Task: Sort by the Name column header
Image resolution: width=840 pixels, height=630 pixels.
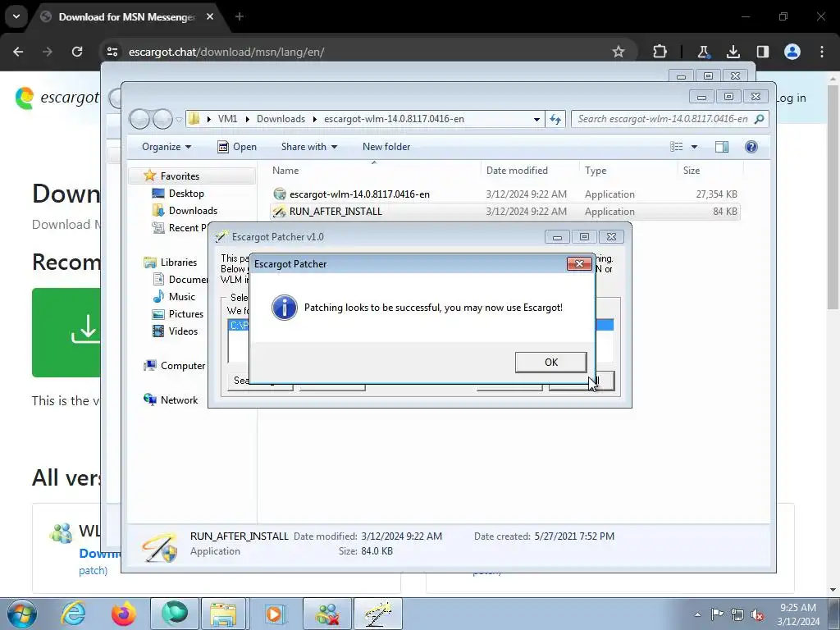Action: click(x=285, y=171)
